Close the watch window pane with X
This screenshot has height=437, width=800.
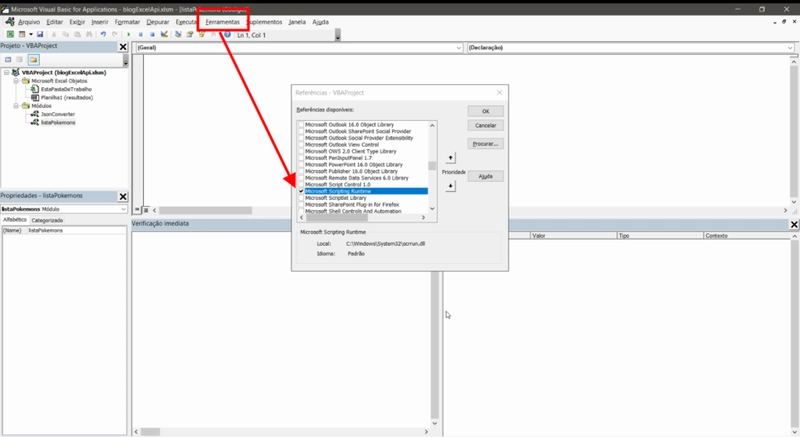tap(794, 224)
